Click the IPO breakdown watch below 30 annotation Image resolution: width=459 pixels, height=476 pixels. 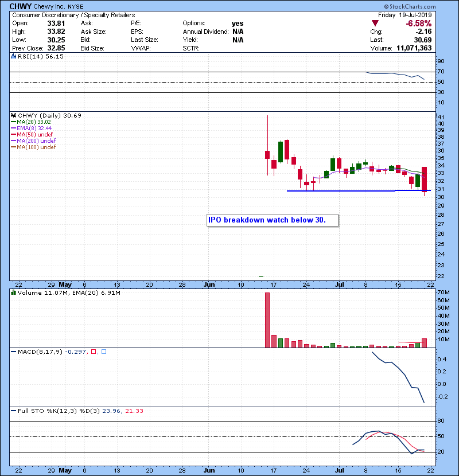[x=273, y=220]
